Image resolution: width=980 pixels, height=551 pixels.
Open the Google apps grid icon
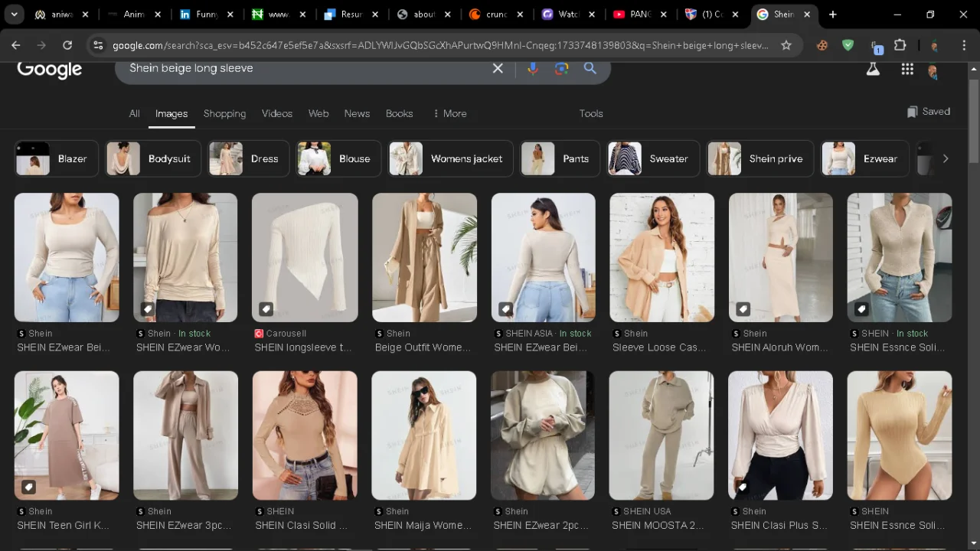907,69
